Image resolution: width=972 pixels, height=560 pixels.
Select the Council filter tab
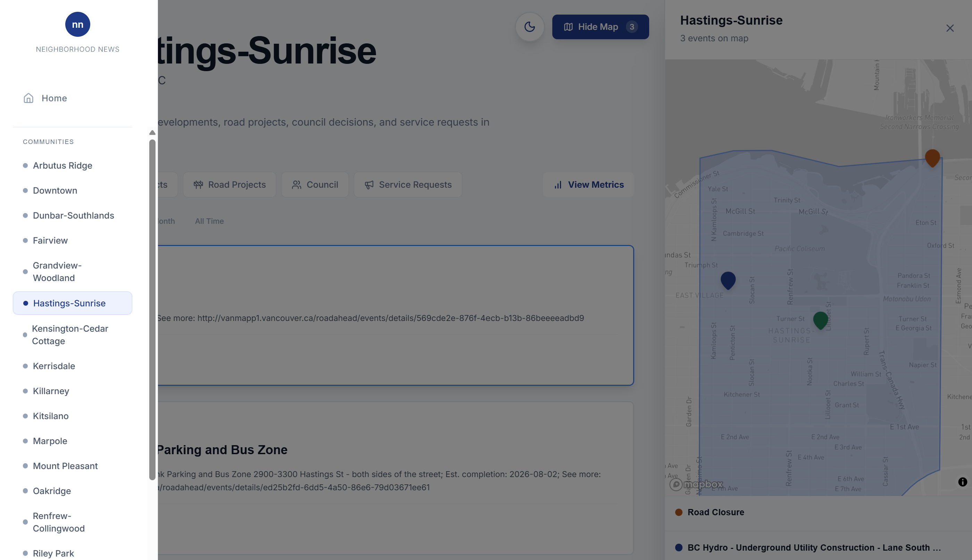point(315,185)
